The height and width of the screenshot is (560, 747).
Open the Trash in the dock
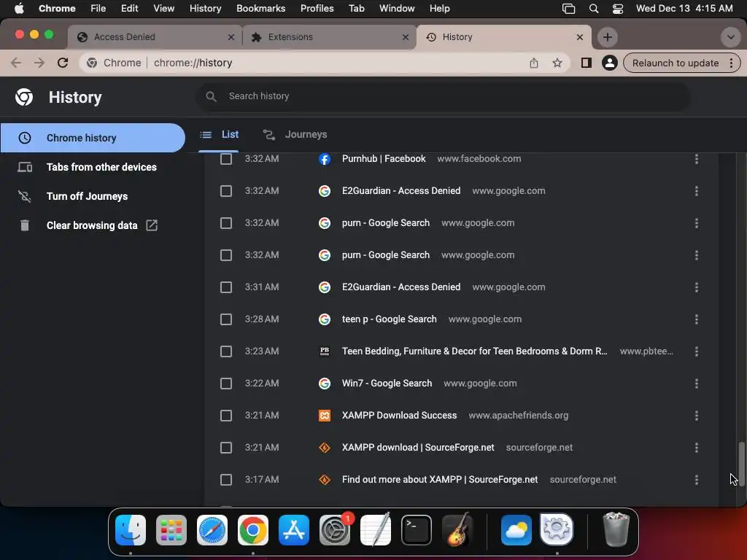click(x=616, y=529)
